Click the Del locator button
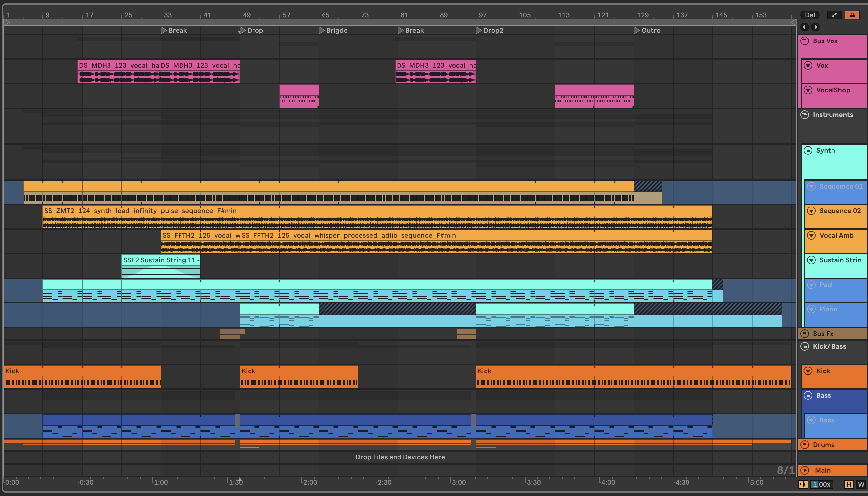 [x=810, y=15]
